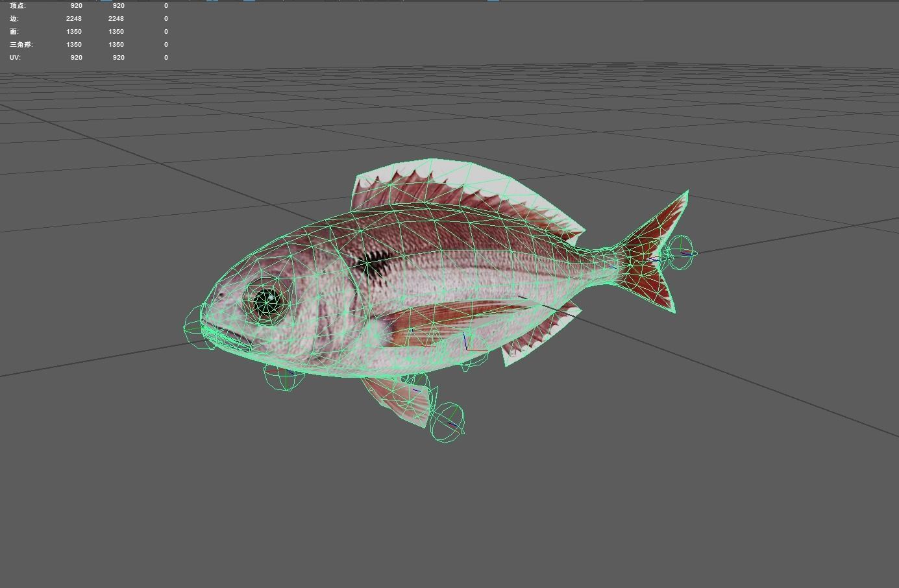Image resolution: width=899 pixels, height=588 pixels.
Task: Click the zero value in the UV row
Action: point(166,58)
